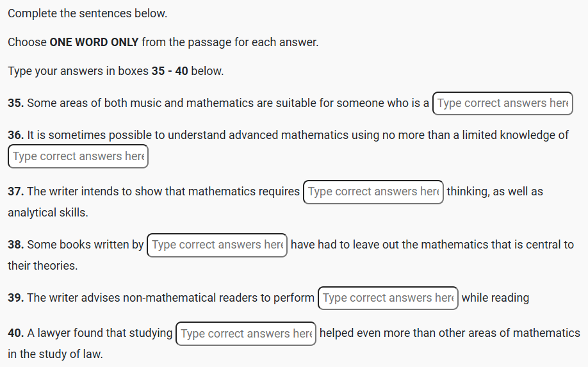The image size is (588, 367).
Task: Click the blank after "Some books written by"
Action: 217,245
